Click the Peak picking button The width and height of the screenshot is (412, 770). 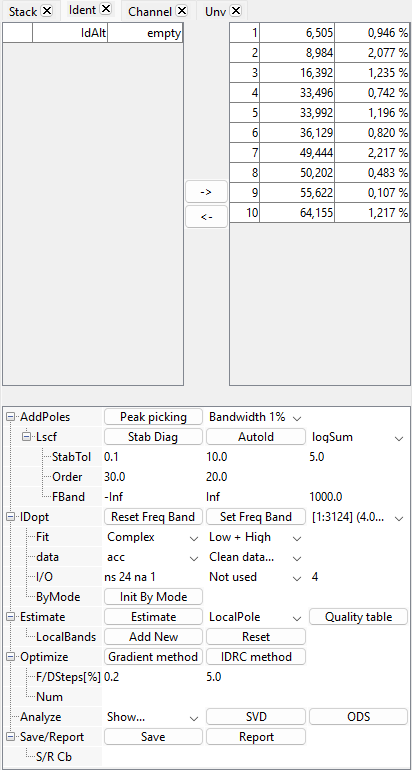tap(153, 417)
